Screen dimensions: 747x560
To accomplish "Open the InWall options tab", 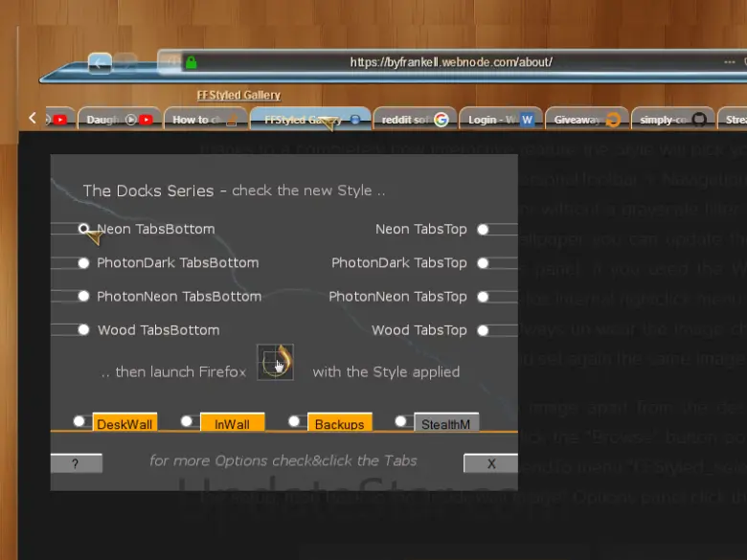I will [232, 422].
